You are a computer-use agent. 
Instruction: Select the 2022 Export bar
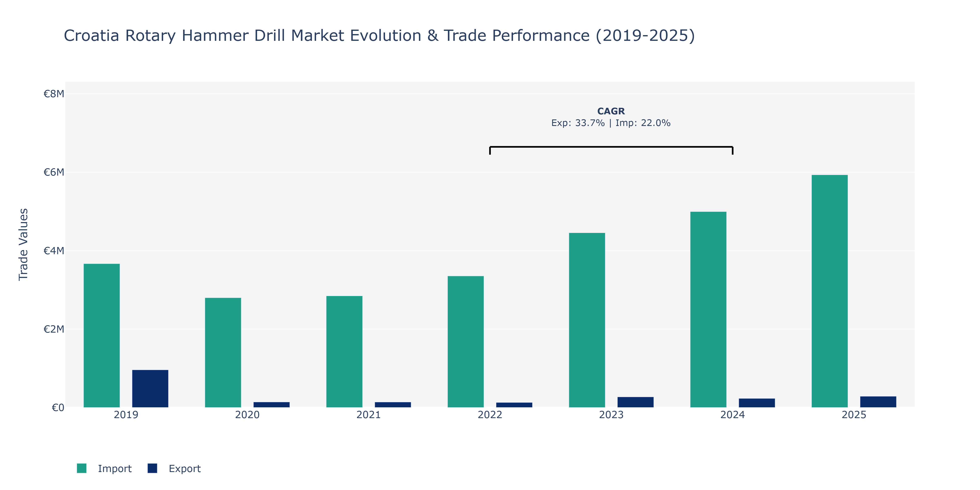pos(514,405)
